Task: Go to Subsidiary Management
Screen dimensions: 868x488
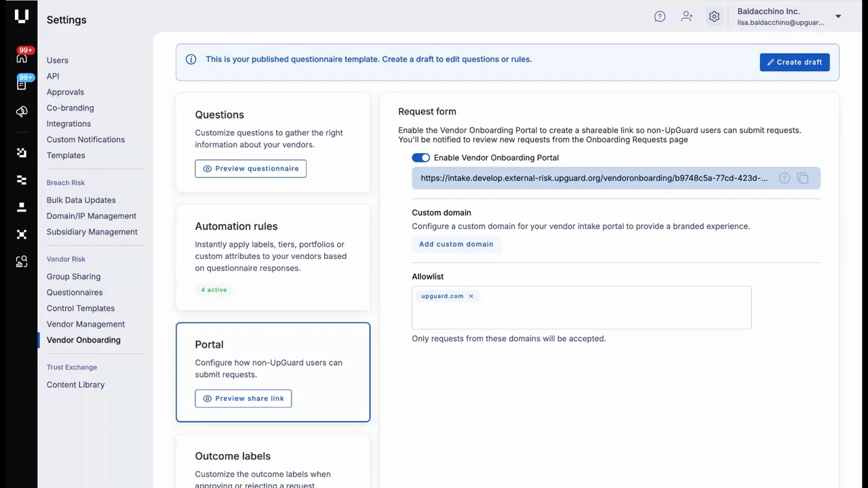Action: click(x=92, y=232)
